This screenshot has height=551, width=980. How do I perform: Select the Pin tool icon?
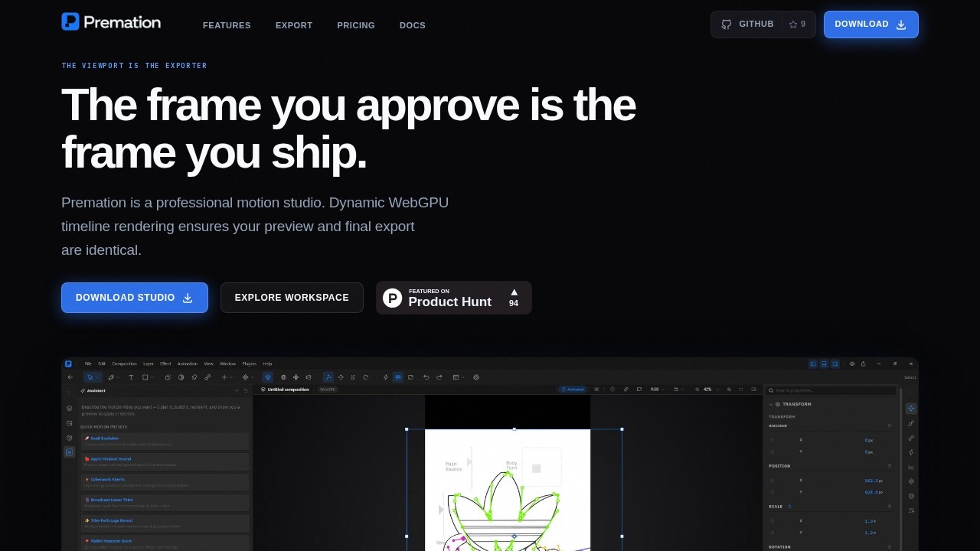coord(194,377)
